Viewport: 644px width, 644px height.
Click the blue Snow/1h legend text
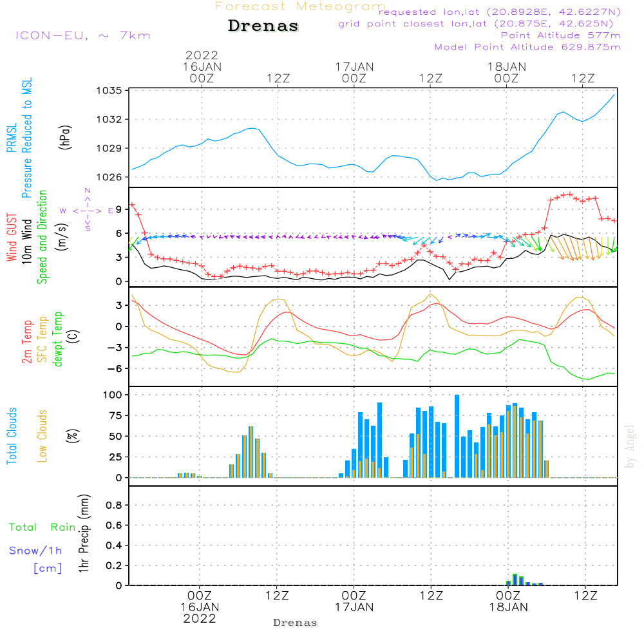tap(35, 551)
